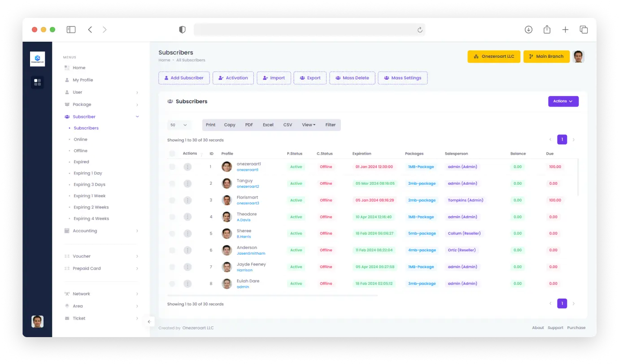Image resolution: width=619 pixels, height=364 pixels.
Task: Export table using the Excel button
Action: click(268, 125)
